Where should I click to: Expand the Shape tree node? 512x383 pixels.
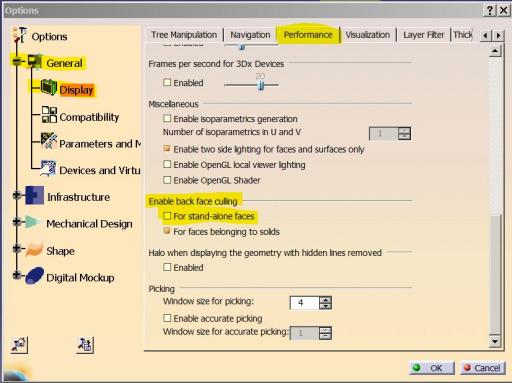pyautogui.click(x=17, y=248)
